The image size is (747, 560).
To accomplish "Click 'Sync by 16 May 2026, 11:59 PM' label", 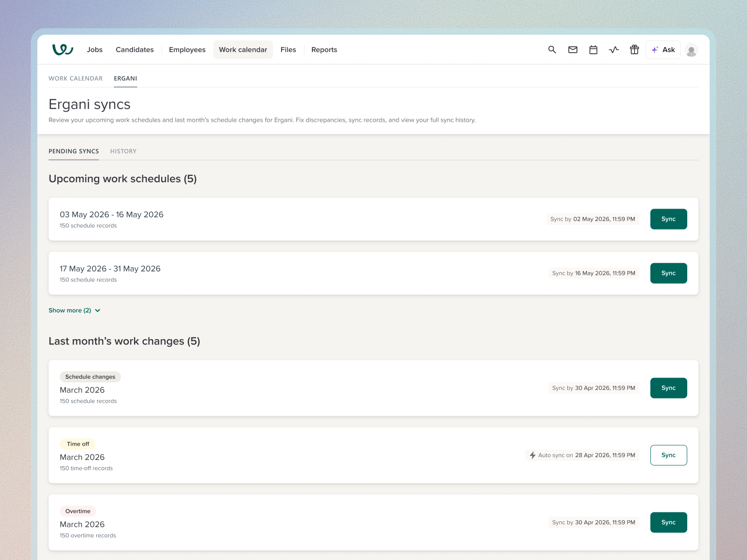I will [594, 273].
